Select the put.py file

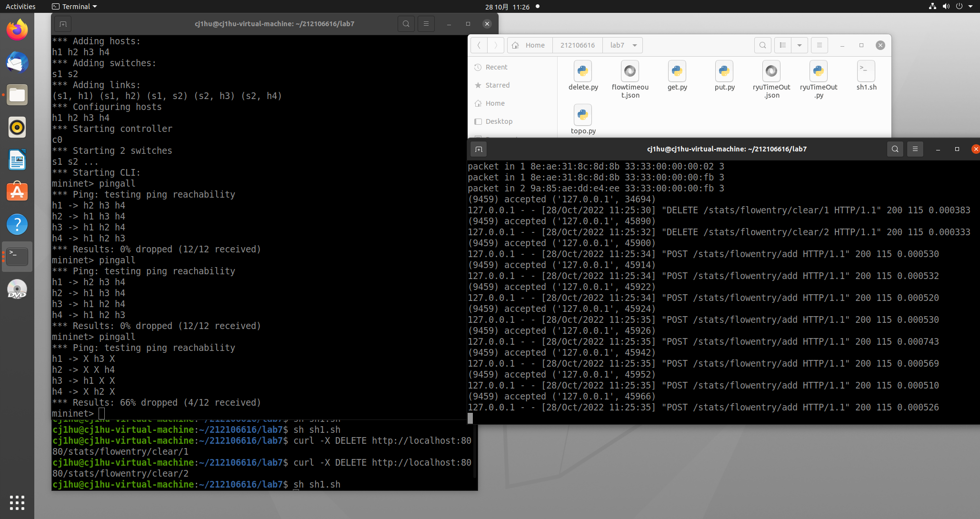pos(724,76)
